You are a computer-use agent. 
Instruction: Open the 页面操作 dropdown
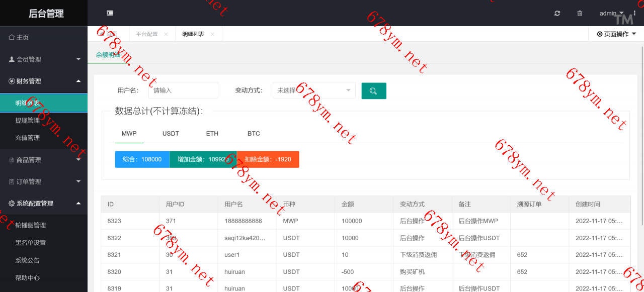pos(616,34)
